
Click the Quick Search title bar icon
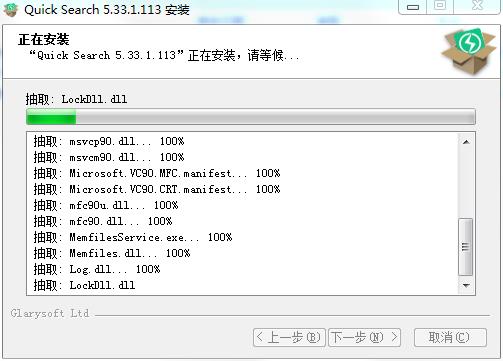(10, 9)
